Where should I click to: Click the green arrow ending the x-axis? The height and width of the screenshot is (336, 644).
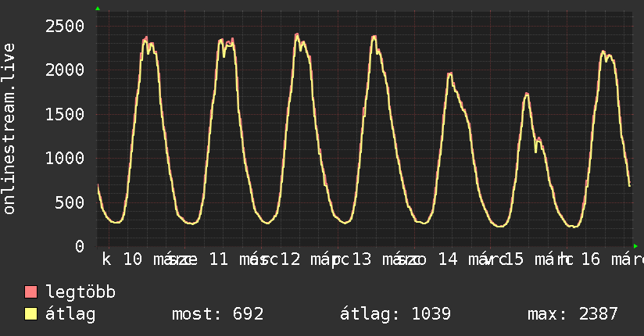point(635,246)
